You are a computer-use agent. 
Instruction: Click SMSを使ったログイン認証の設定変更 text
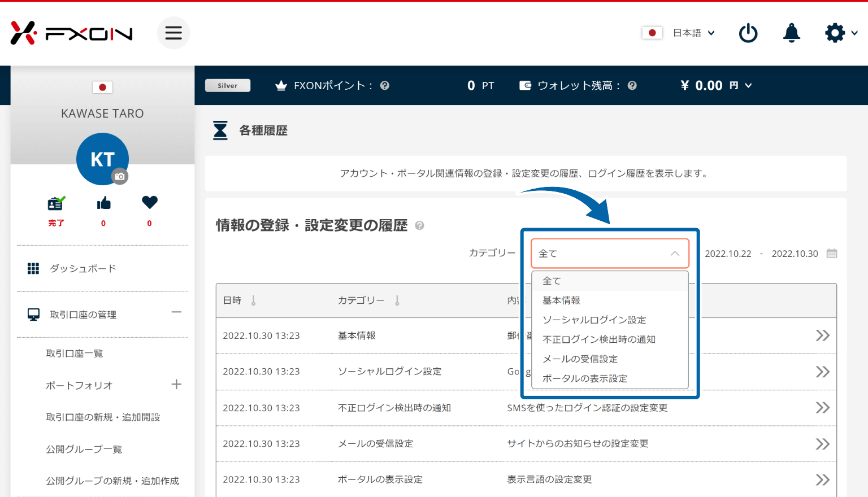[587, 408]
